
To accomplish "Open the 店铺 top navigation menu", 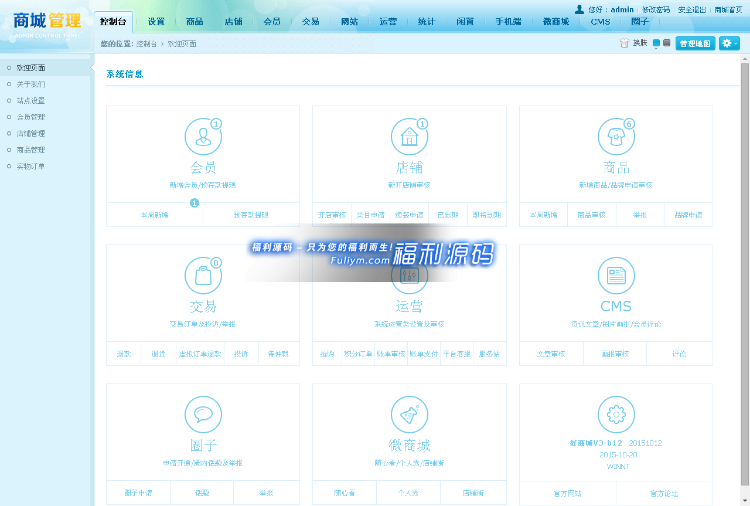I will point(233,22).
